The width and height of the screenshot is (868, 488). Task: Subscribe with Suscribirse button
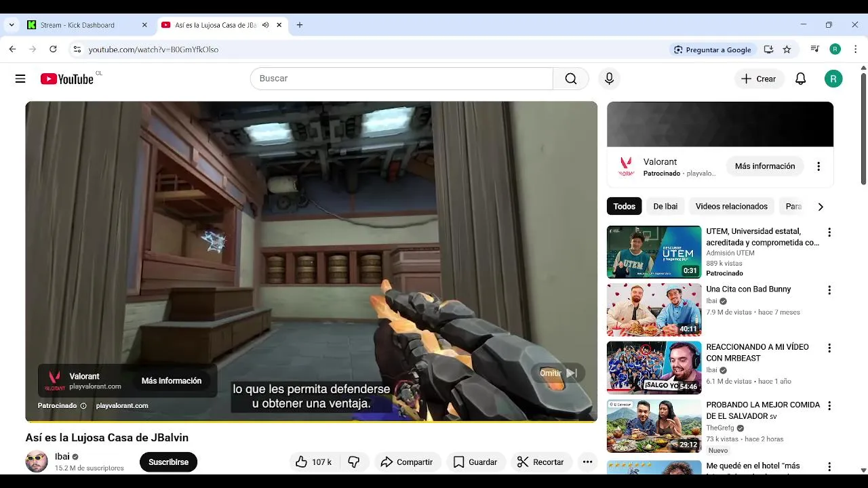(168, 462)
